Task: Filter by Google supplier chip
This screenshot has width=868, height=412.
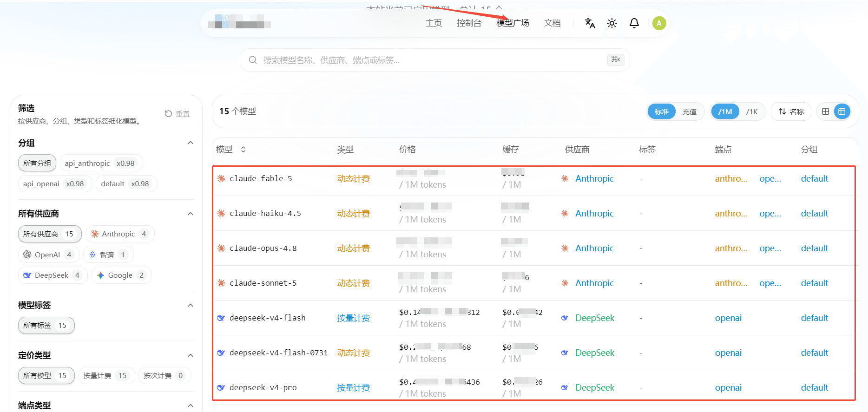Action: pos(122,275)
